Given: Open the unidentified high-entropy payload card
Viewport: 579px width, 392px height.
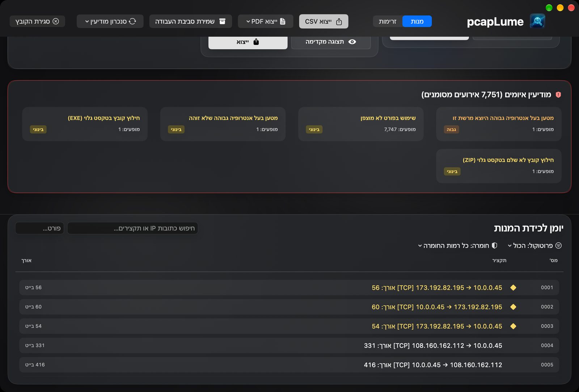Looking at the screenshot, I should click(223, 124).
